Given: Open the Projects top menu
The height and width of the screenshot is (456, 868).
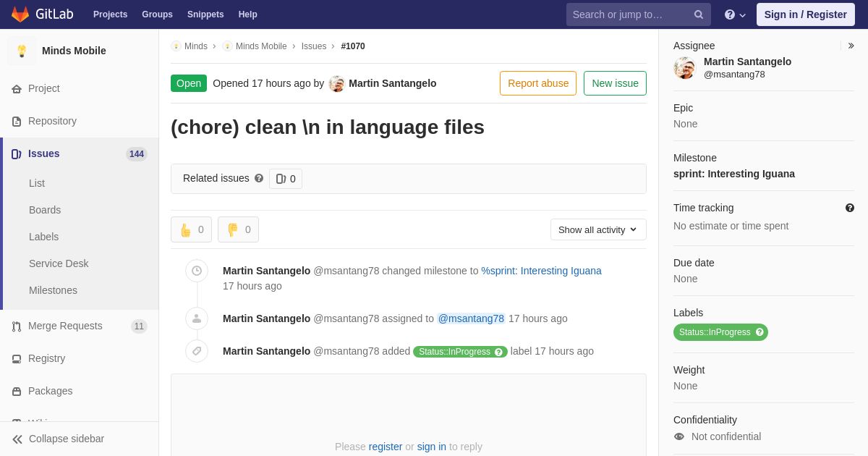Looking at the screenshot, I should (x=110, y=14).
